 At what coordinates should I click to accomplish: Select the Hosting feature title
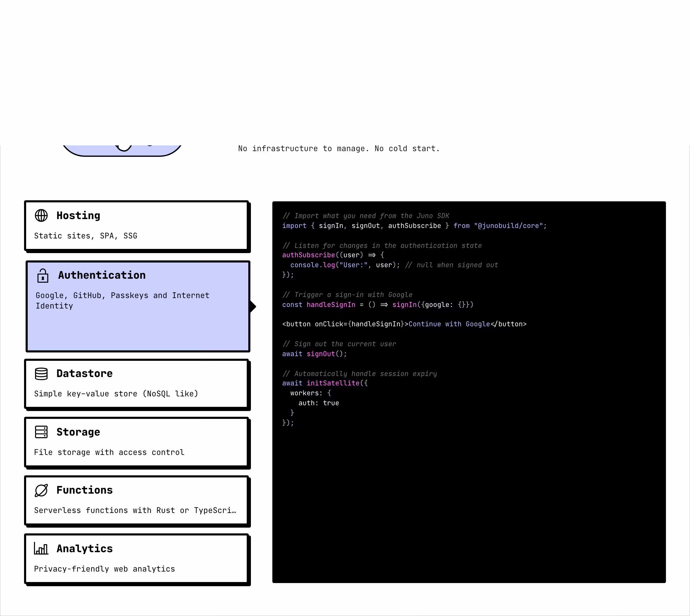pyautogui.click(x=78, y=216)
